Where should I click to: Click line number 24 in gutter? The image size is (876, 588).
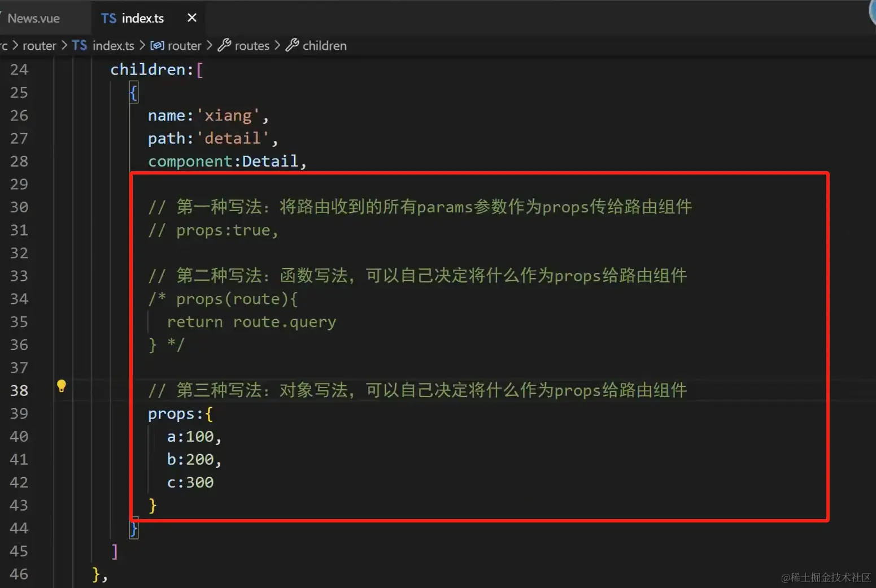[19, 69]
